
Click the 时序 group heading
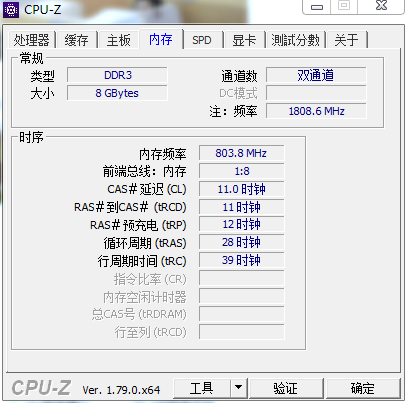31,137
